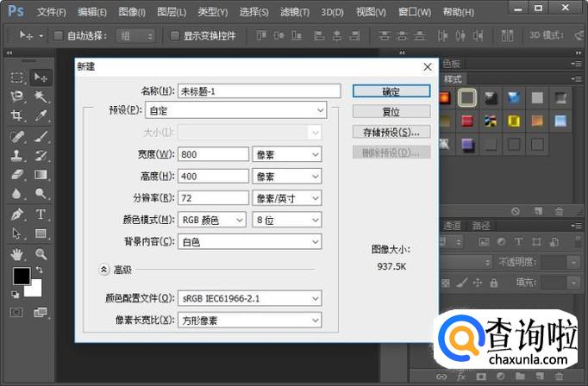This screenshot has height=386, width=588.
Task: Expand the 背景内容 dropdown
Action: (x=250, y=242)
